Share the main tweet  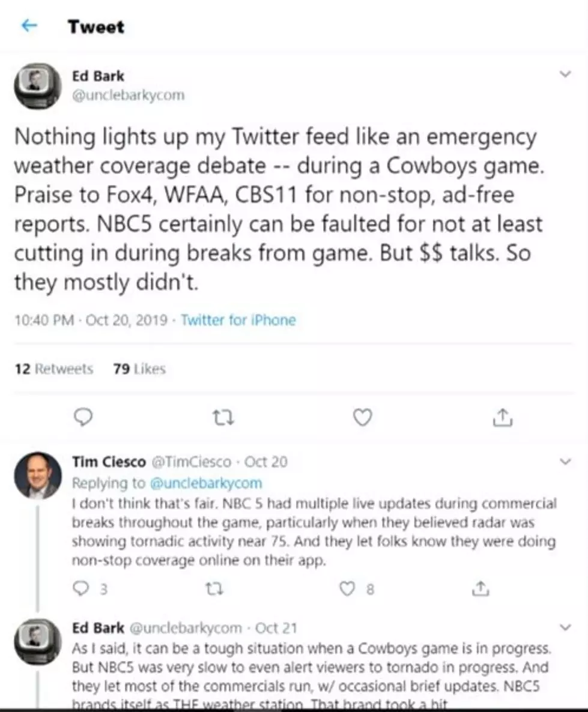pyautogui.click(x=502, y=417)
